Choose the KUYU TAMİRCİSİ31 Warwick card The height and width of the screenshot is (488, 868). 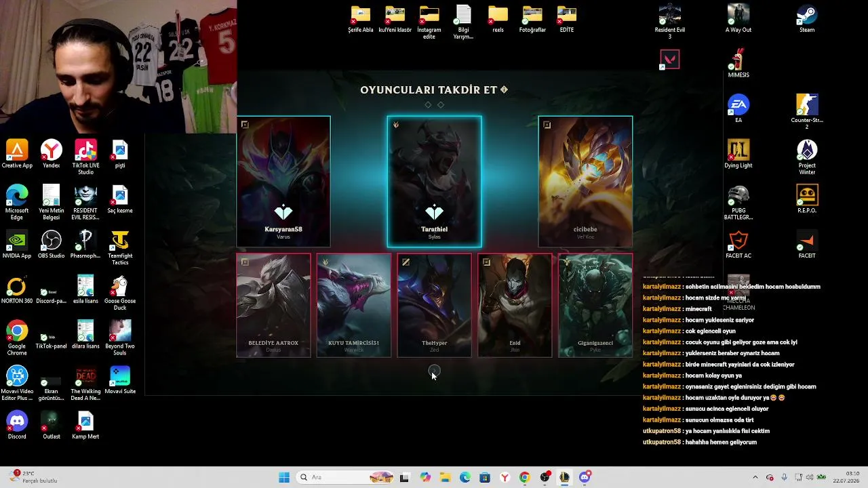click(x=354, y=305)
